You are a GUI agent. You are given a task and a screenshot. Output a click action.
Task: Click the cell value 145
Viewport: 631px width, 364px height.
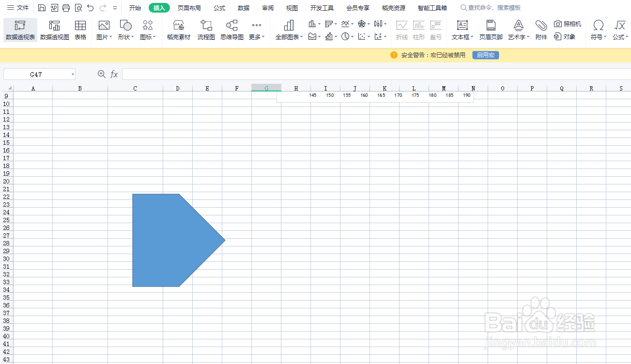coord(313,95)
